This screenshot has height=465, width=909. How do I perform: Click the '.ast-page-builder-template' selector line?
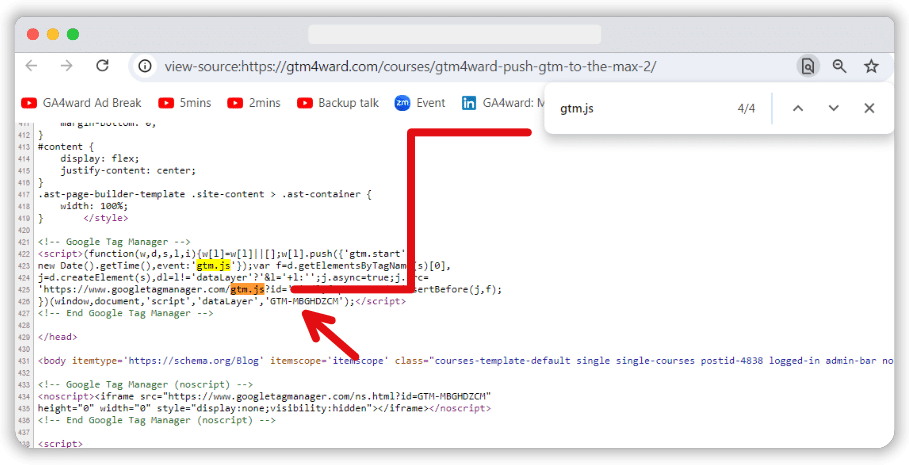(205, 194)
